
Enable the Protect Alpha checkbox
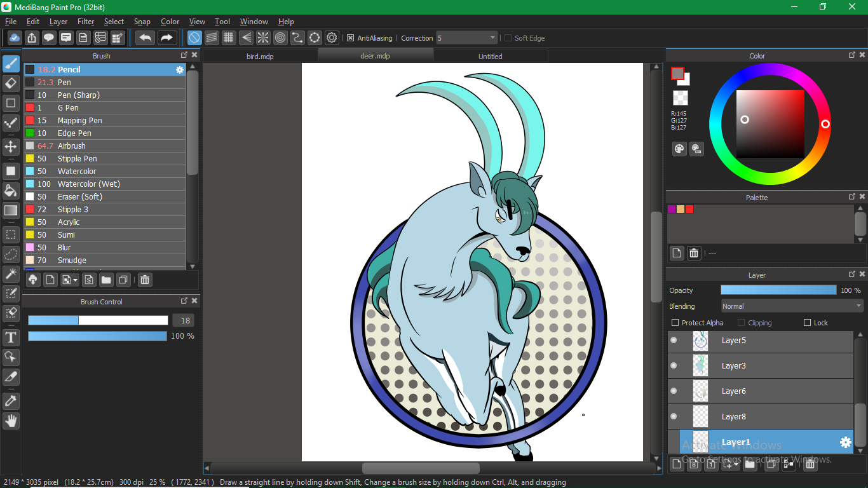click(x=675, y=323)
